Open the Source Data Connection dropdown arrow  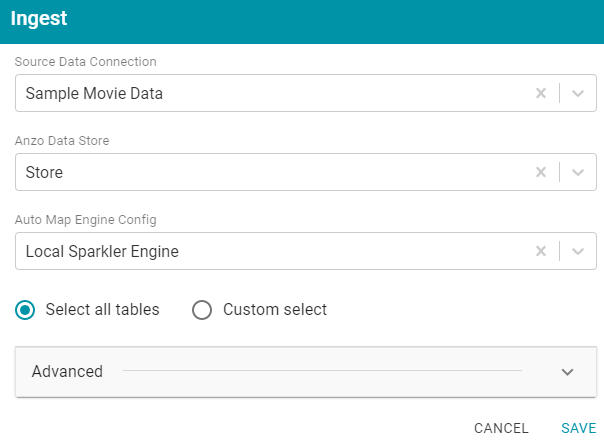click(x=578, y=93)
